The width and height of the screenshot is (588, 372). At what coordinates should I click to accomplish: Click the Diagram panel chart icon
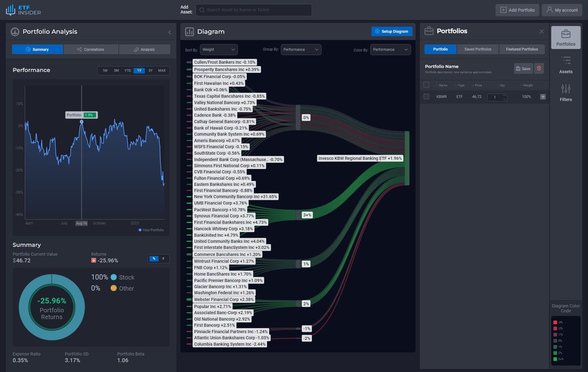coord(189,32)
